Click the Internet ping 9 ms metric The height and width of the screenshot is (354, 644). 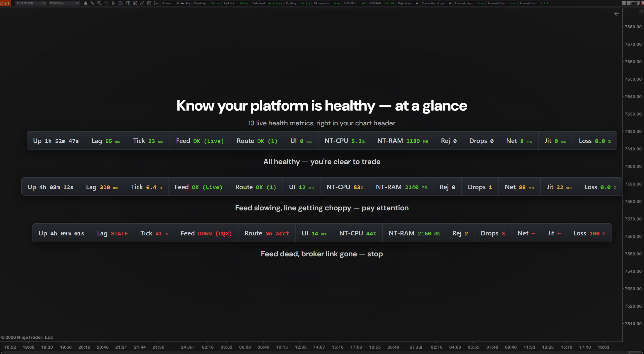[469, 3]
